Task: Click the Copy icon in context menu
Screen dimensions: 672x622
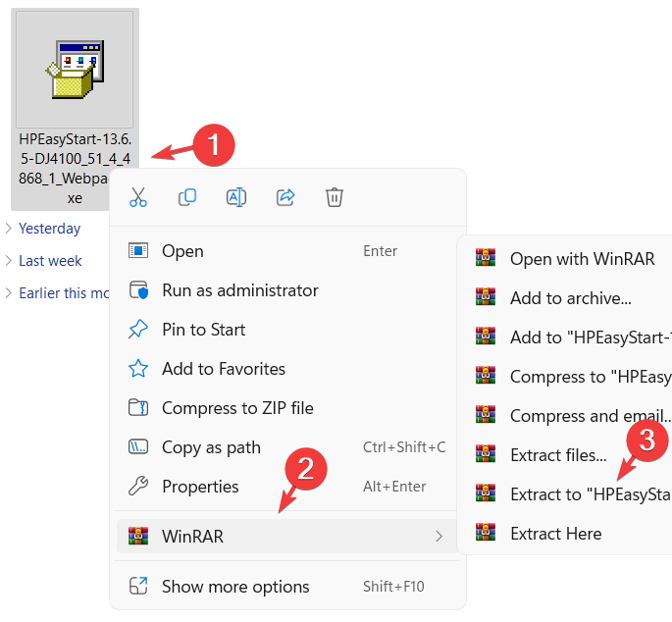Action: click(x=187, y=197)
